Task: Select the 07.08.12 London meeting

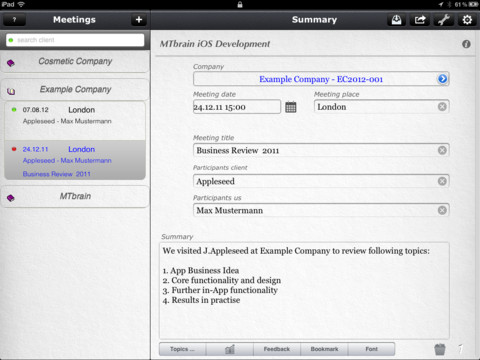Action: (75, 121)
